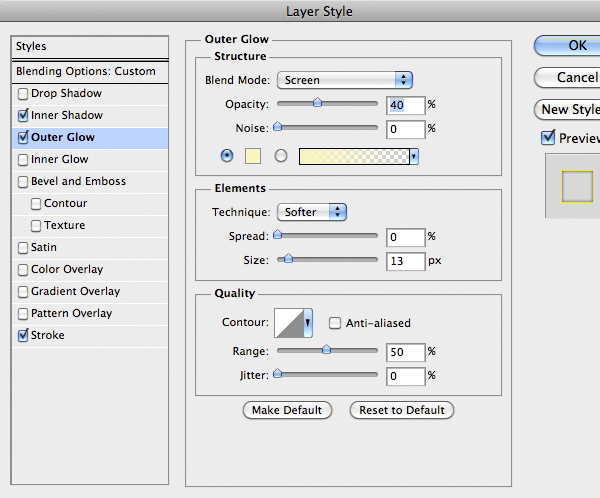The image size is (600, 498).
Task: Select the gradient radio button
Action: (281, 156)
